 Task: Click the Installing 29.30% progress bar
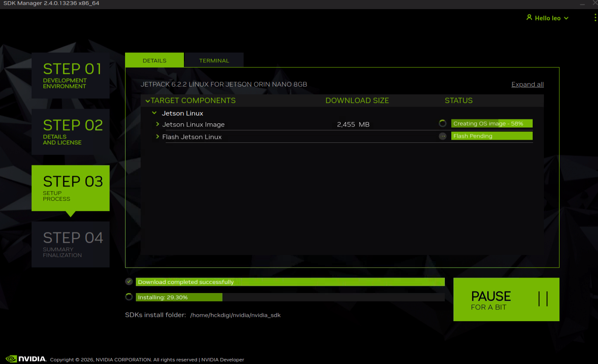[x=290, y=297]
